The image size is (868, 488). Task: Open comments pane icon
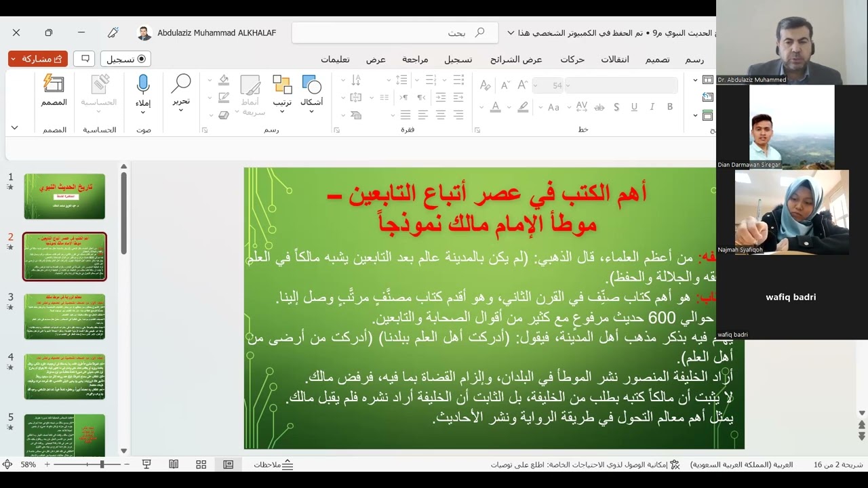pos(85,59)
